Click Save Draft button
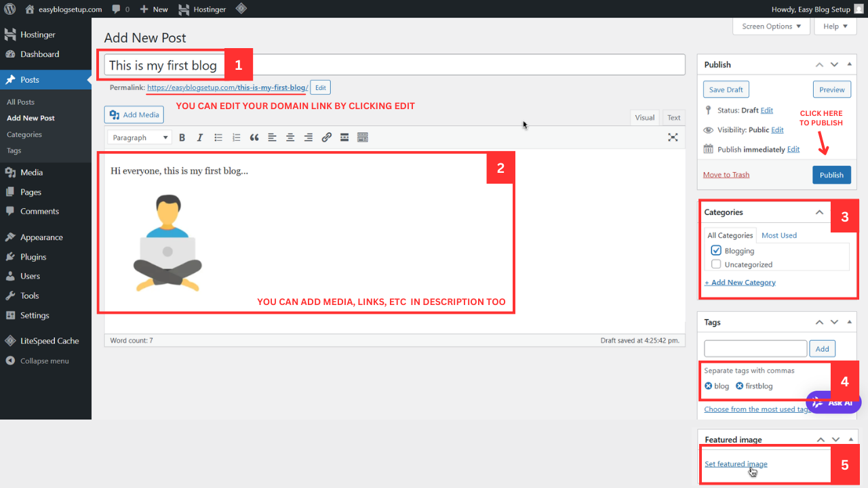This screenshot has width=868, height=488. point(726,89)
